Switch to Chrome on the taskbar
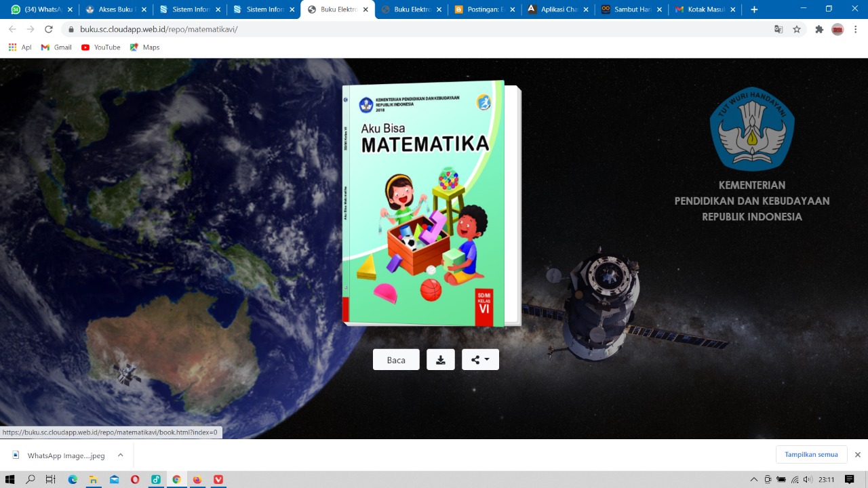868x488 pixels. [176, 479]
